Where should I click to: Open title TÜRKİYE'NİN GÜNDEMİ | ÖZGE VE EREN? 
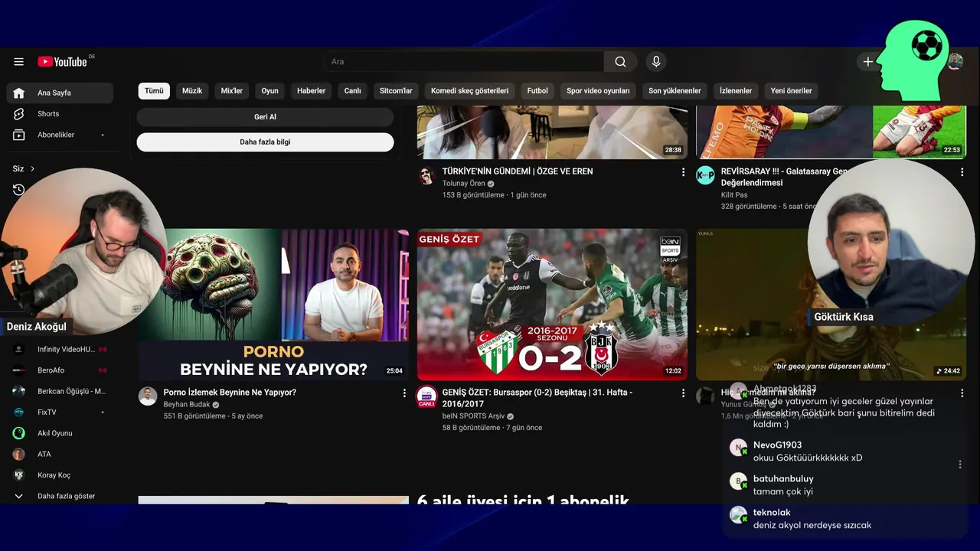pos(518,171)
